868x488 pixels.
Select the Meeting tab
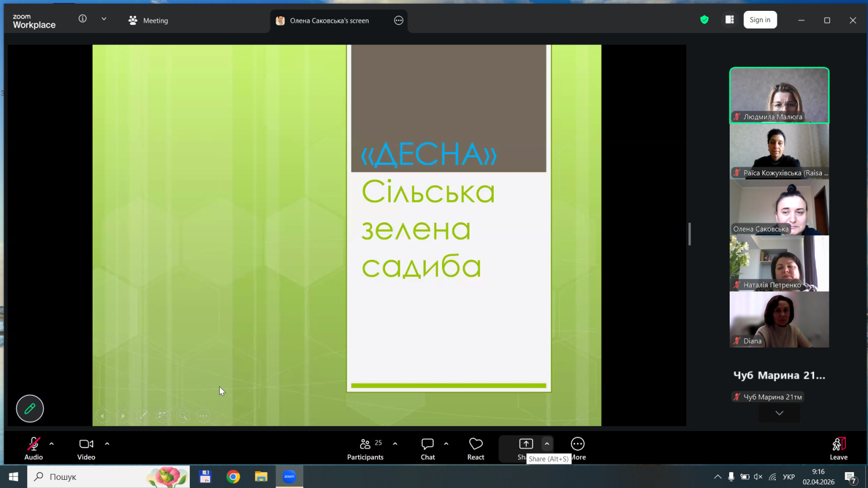click(x=148, y=21)
